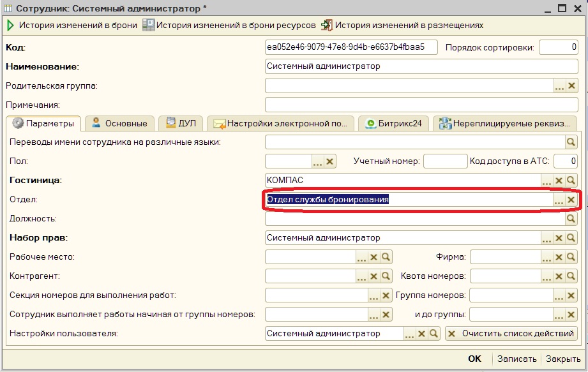Save using the Записать button
The width and height of the screenshot is (588, 372).
[x=516, y=359]
